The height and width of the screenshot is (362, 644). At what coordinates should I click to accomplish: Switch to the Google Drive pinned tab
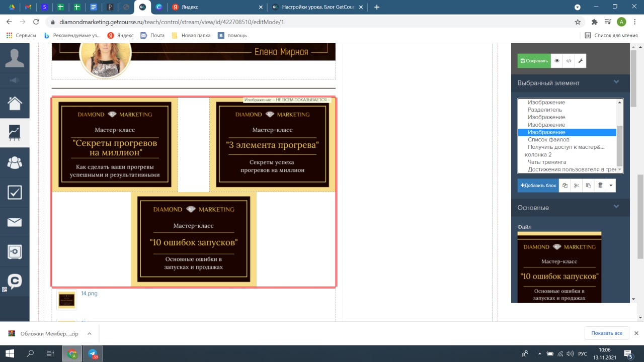(12, 7)
